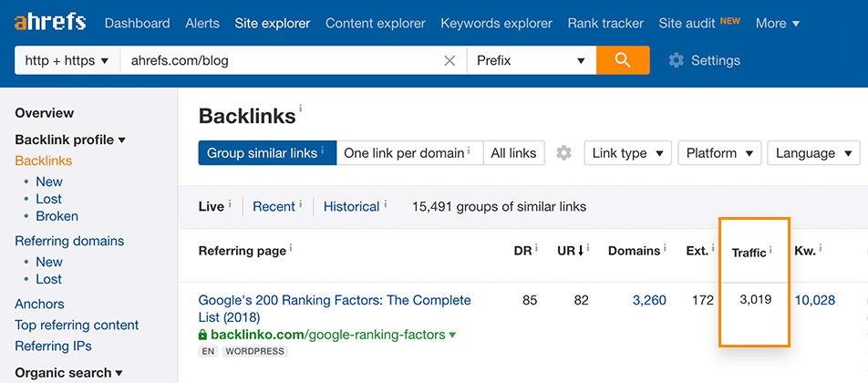Click the green padlock icon beside backlinko.com
This screenshot has height=383, width=868.
point(202,335)
